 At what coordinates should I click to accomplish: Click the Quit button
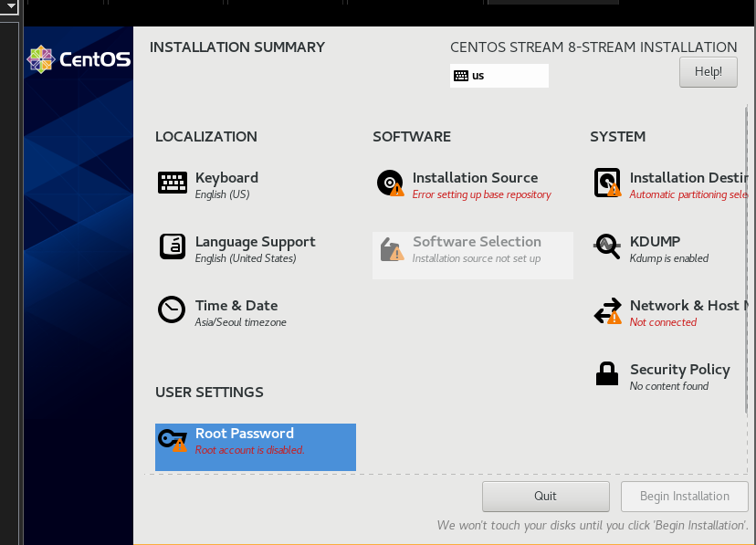tap(545, 497)
